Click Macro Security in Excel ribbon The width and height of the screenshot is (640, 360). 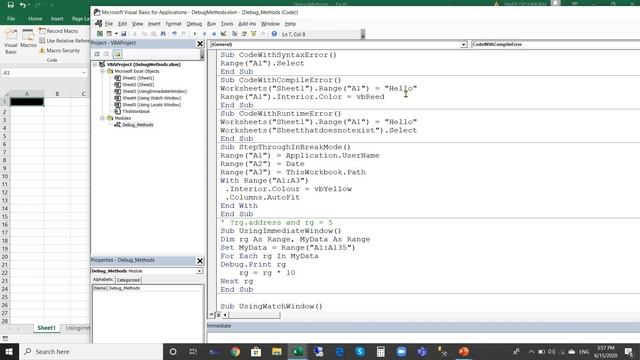[x=60, y=51]
